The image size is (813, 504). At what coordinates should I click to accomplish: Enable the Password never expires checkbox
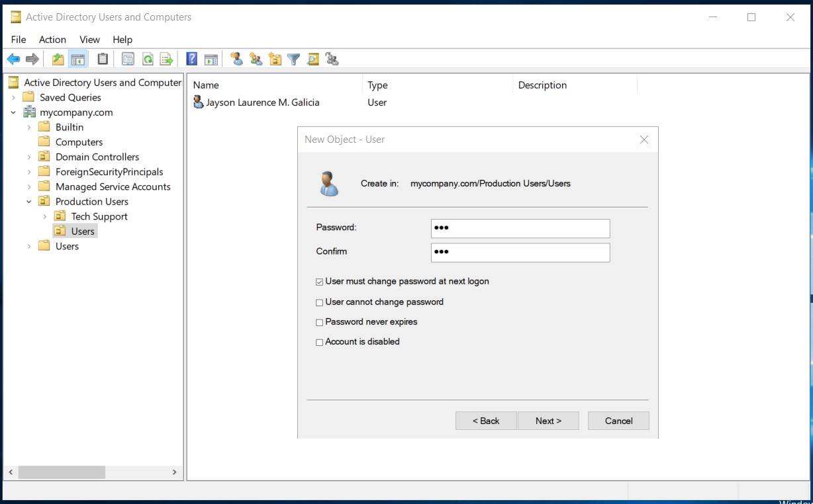coord(319,322)
